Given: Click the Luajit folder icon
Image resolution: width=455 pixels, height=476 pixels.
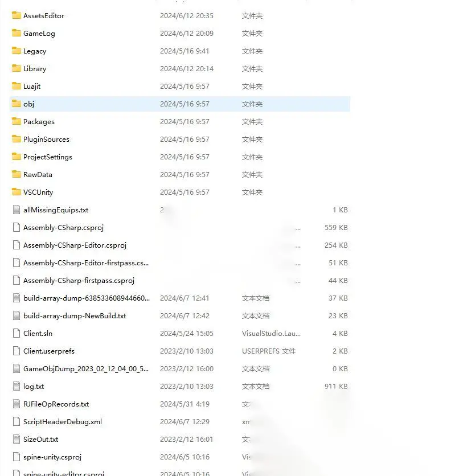Looking at the screenshot, I should [17, 86].
